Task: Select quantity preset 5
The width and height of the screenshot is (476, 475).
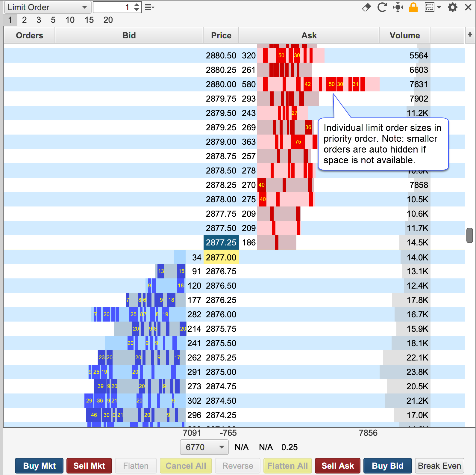Action: pos(53,20)
